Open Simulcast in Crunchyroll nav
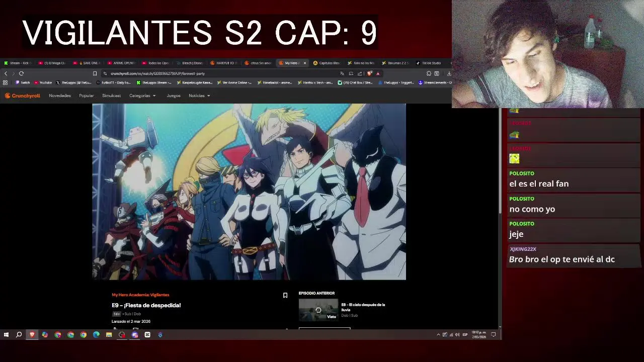Viewport: 644px width, 362px height. [111, 96]
